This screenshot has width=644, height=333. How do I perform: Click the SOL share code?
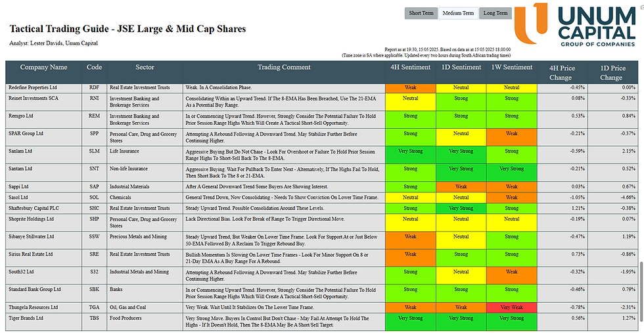(x=94, y=198)
